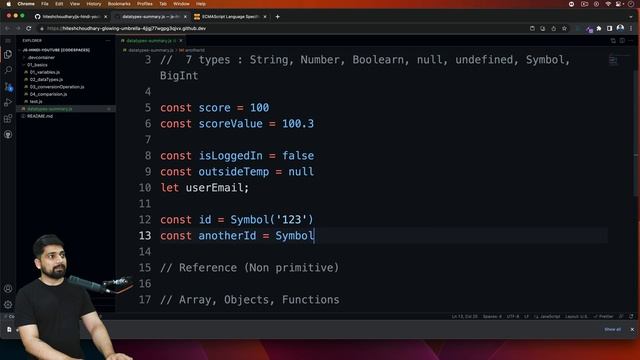
Task: Open editor more actions menu
Action: tap(631, 40)
